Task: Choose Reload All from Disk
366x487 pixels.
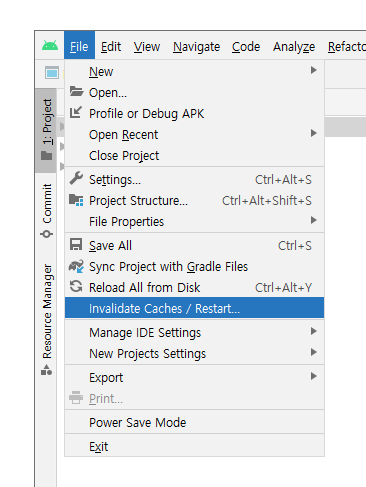Action: pyautogui.click(x=194, y=287)
